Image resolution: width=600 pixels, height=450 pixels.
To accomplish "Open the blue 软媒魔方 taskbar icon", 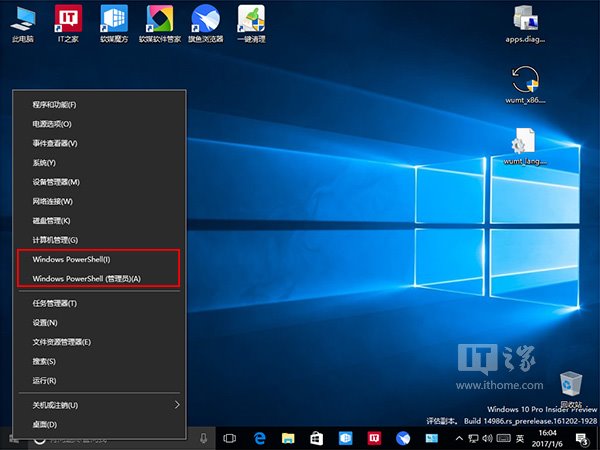I will (x=346, y=438).
